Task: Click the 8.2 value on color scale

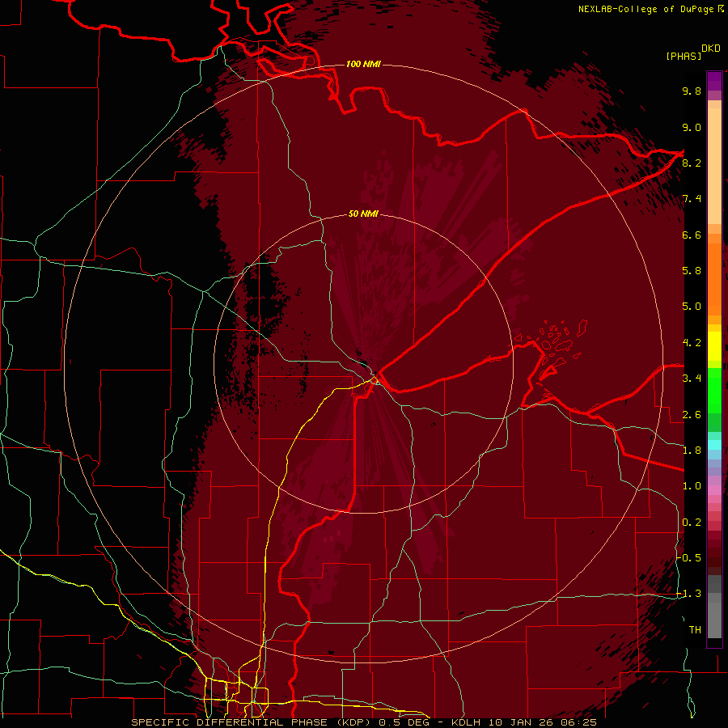Action: (x=692, y=163)
